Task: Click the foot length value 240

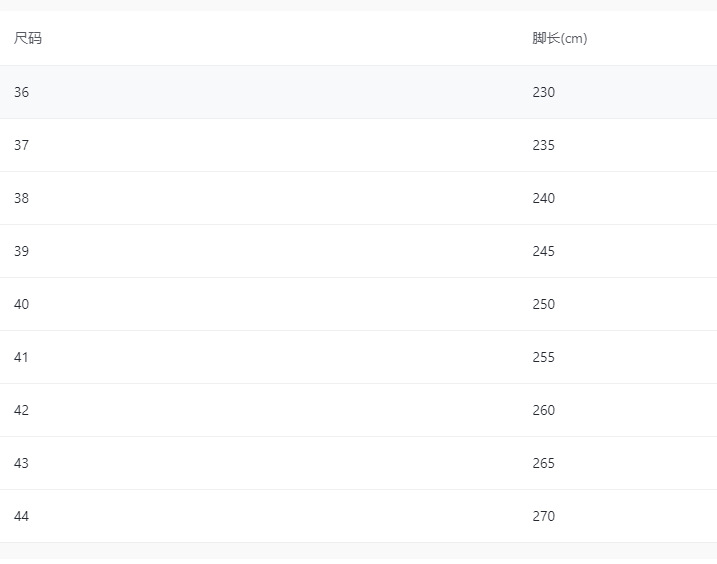Action: click(544, 198)
